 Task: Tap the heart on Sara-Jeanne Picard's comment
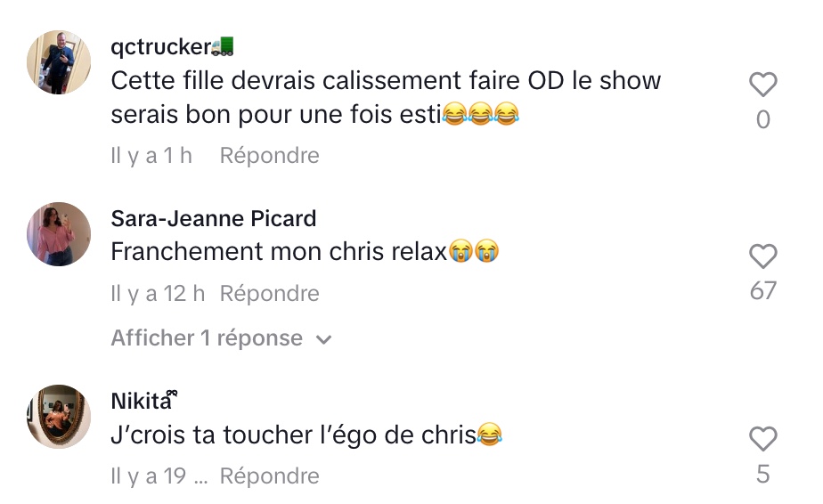[762, 256]
